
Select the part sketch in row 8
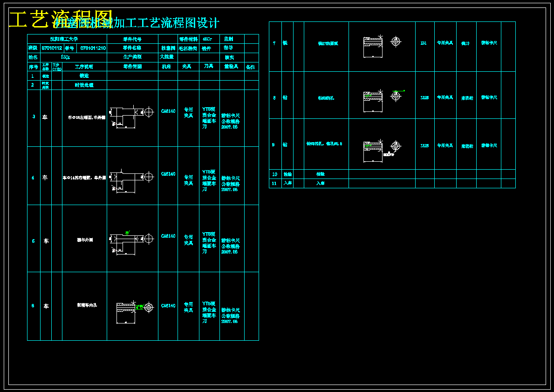[384, 101]
